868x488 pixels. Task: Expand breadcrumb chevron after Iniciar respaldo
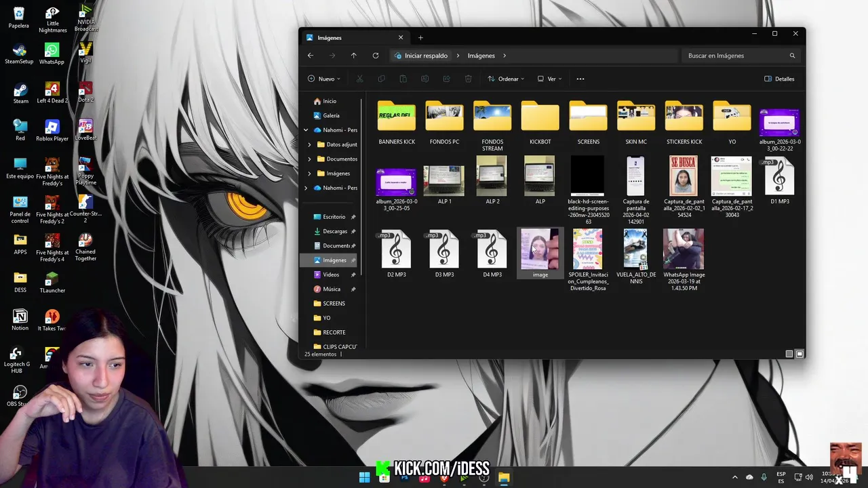click(458, 56)
